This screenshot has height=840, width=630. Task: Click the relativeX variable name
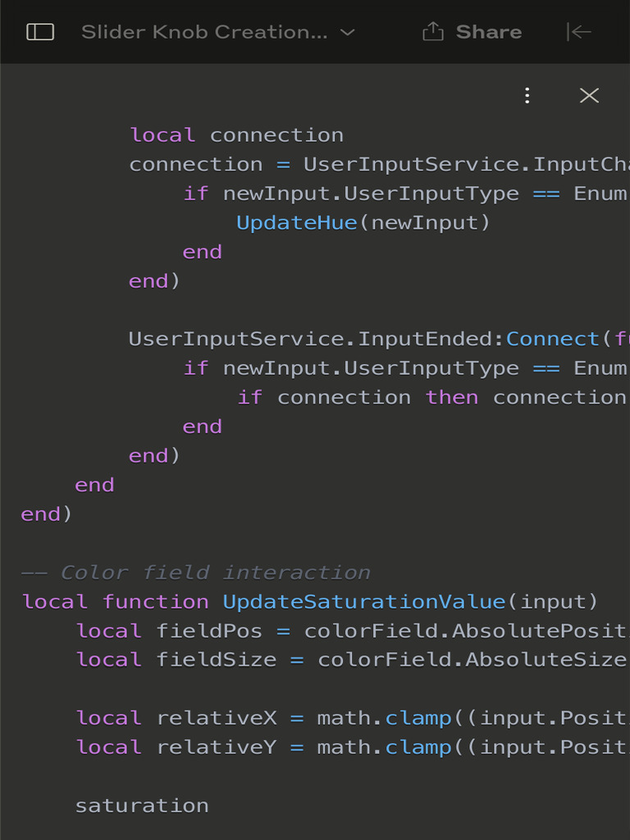(217, 718)
